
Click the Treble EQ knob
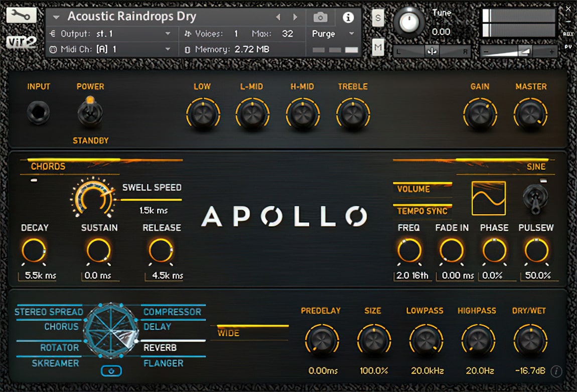point(353,114)
